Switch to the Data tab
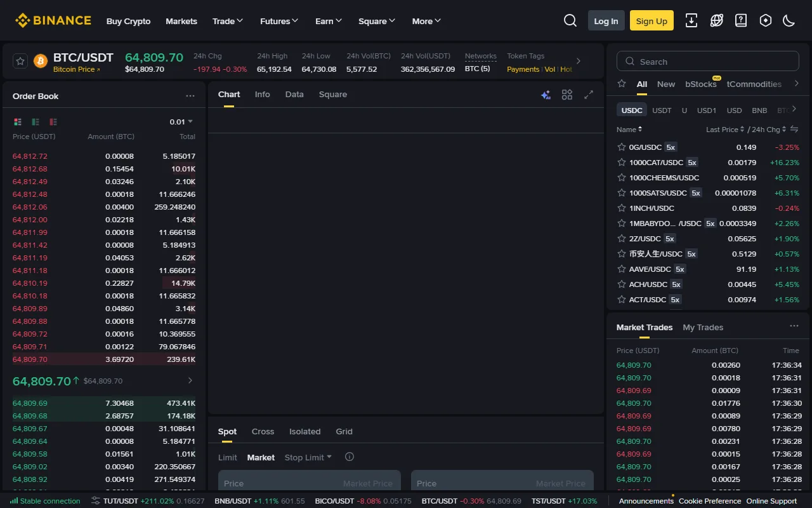Viewport: 812px width, 508px height. click(x=294, y=94)
